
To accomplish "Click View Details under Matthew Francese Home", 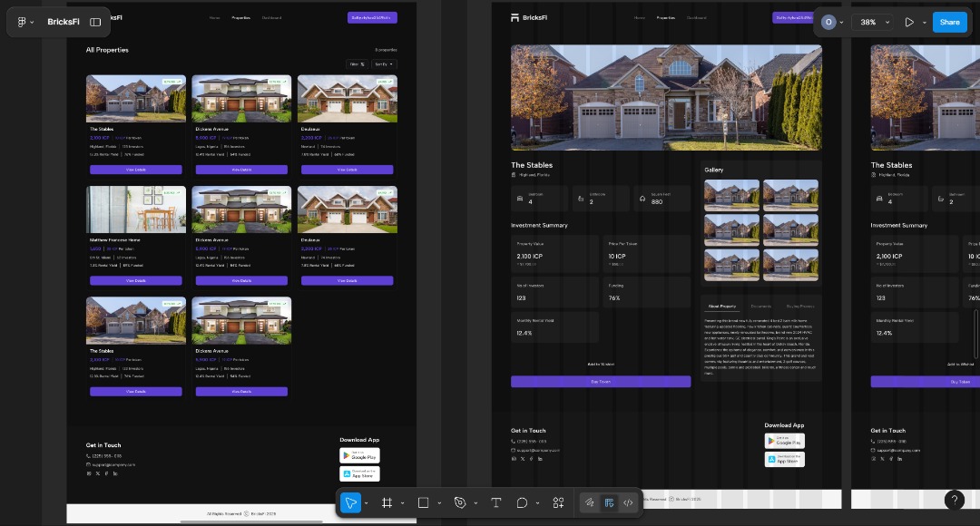I will (135, 280).
